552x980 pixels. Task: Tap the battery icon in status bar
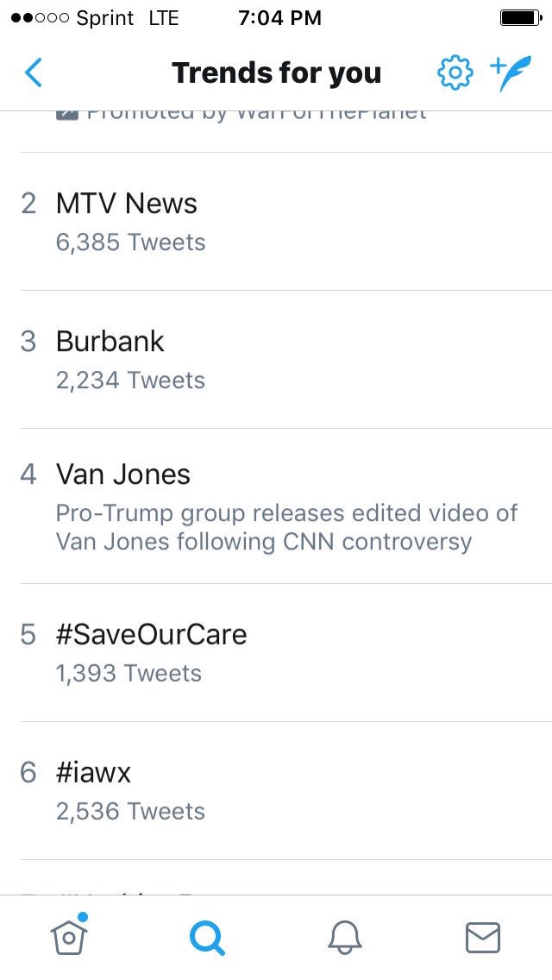(x=520, y=18)
